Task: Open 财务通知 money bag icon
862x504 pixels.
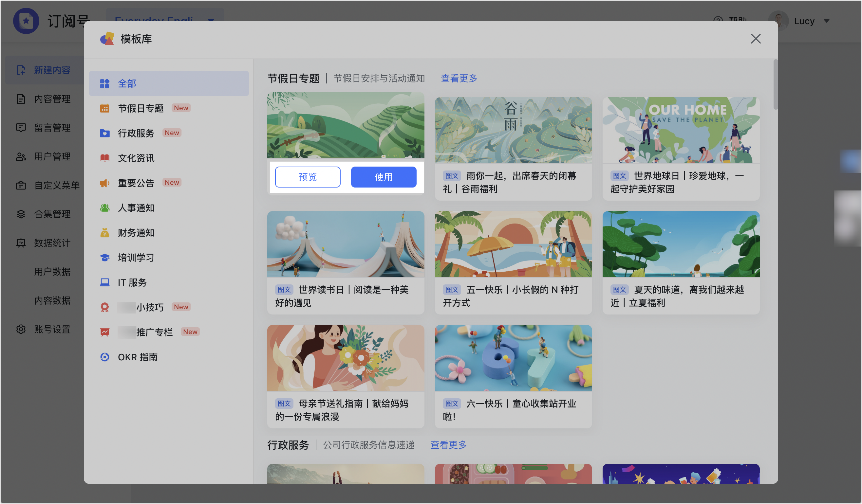Action: (104, 232)
